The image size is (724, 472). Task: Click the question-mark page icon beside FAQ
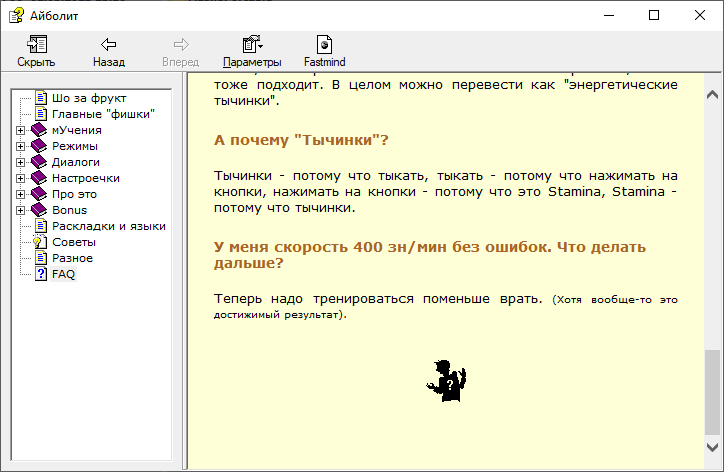[40, 274]
